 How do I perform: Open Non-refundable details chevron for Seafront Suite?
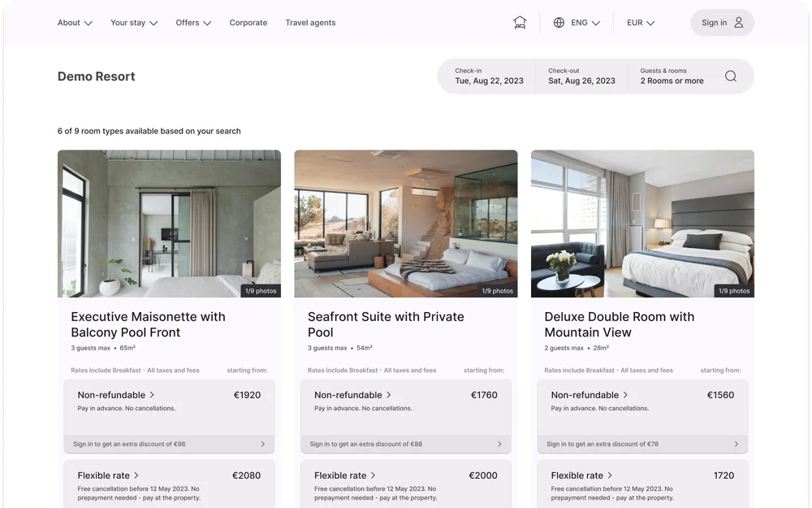388,395
